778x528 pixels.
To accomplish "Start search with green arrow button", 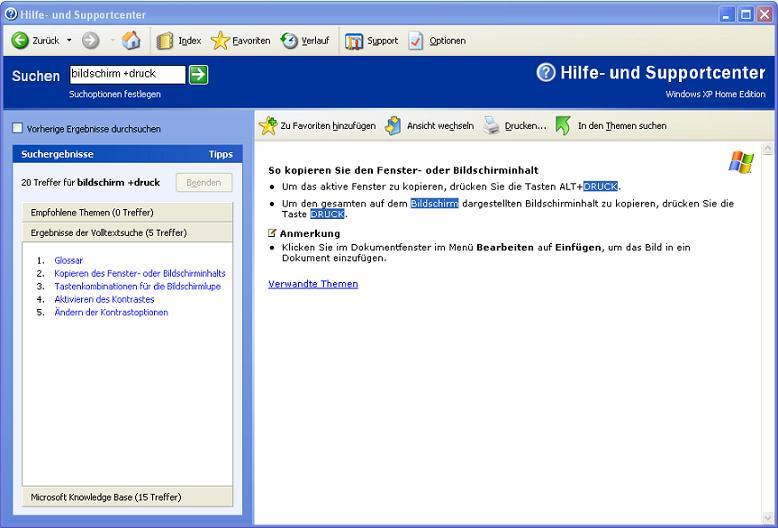I will coord(198,75).
